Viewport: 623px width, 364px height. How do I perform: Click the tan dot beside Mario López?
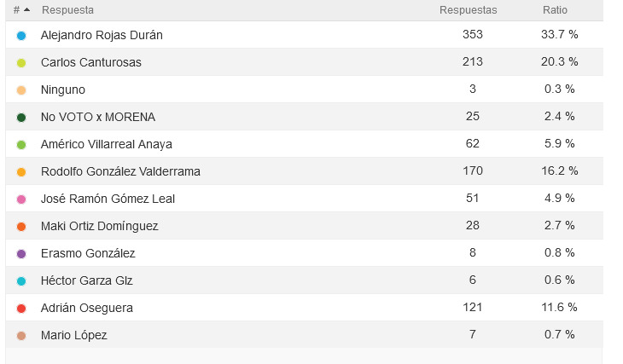click(21, 335)
